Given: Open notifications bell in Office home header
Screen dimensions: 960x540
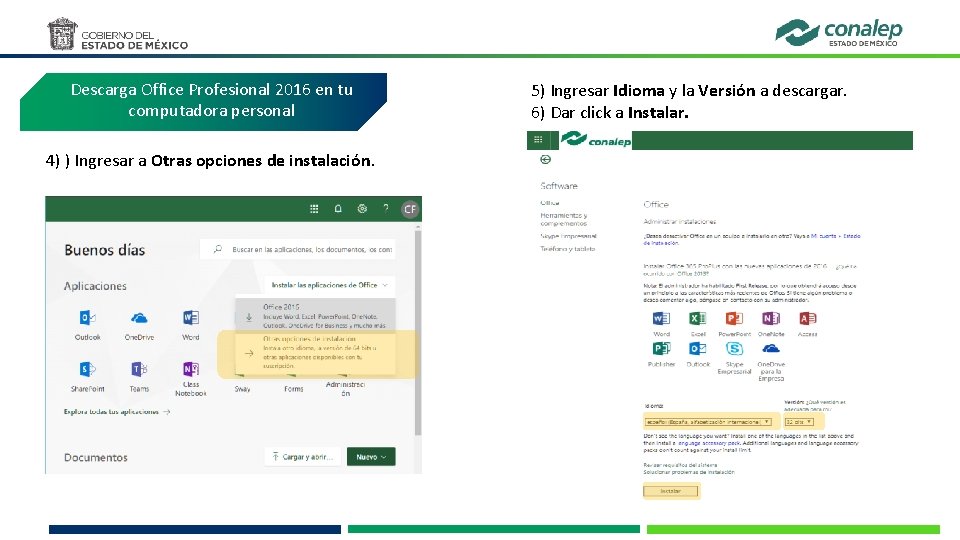Looking at the screenshot, I should (x=338, y=209).
